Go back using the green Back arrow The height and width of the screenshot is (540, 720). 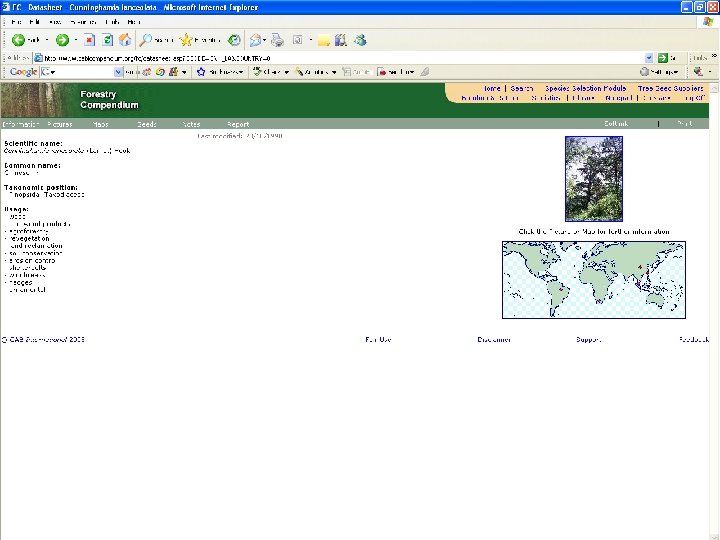coord(18,40)
